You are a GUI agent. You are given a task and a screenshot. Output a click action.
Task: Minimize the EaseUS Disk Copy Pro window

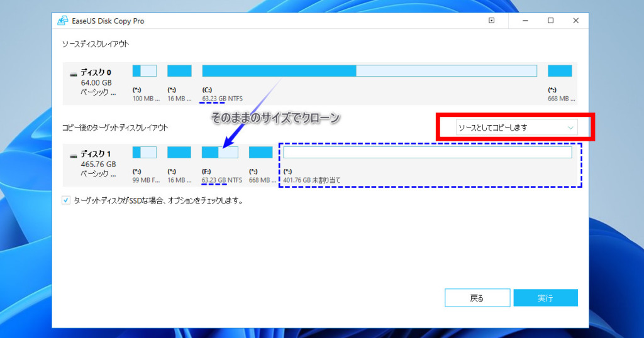tap(525, 21)
